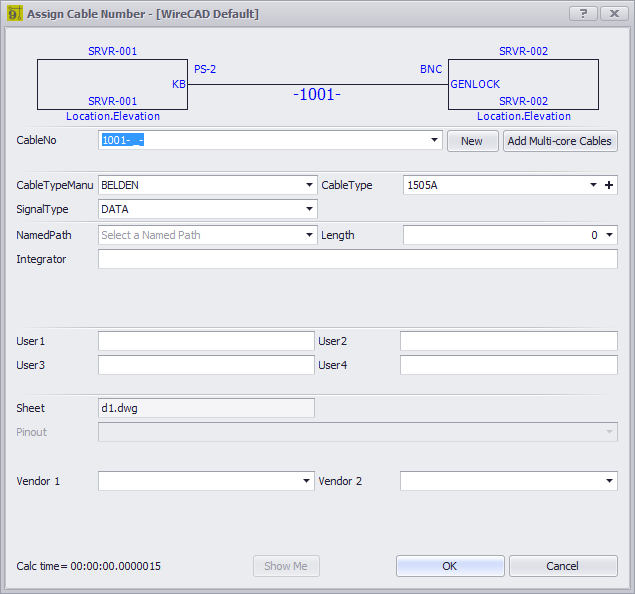Screen dimensions: 635x594
Task: Click Location.Elevation under SRVR-002 box
Action: [x=524, y=116]
